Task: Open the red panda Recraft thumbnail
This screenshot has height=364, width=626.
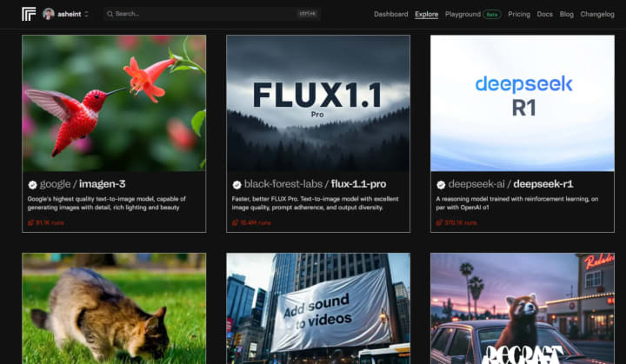Action: [x=523, y=308]
